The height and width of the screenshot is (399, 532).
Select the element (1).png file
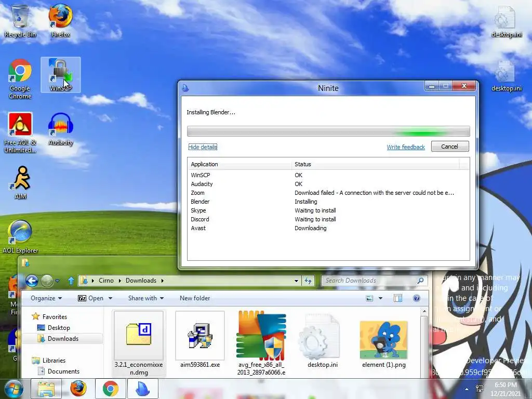click(x=384, y=344)
